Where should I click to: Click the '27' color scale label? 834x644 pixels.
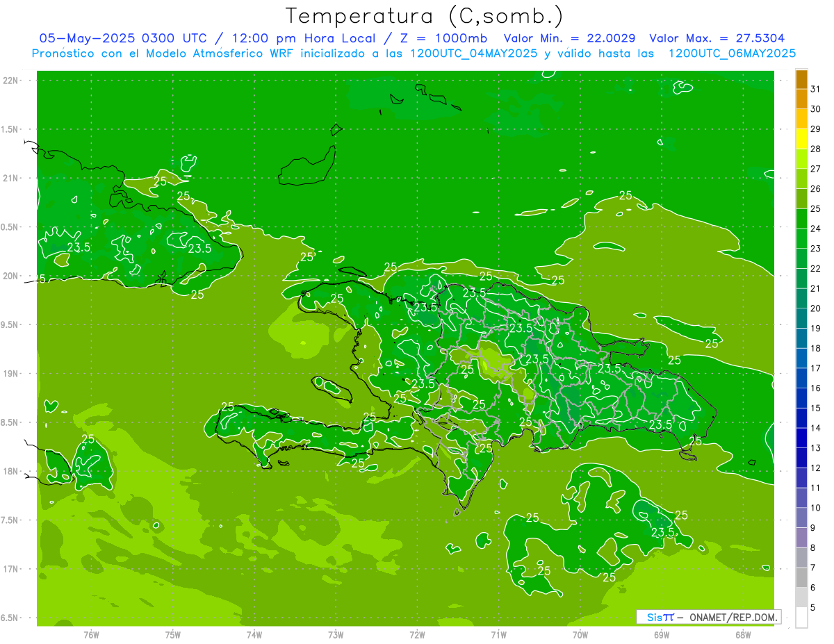816,169
